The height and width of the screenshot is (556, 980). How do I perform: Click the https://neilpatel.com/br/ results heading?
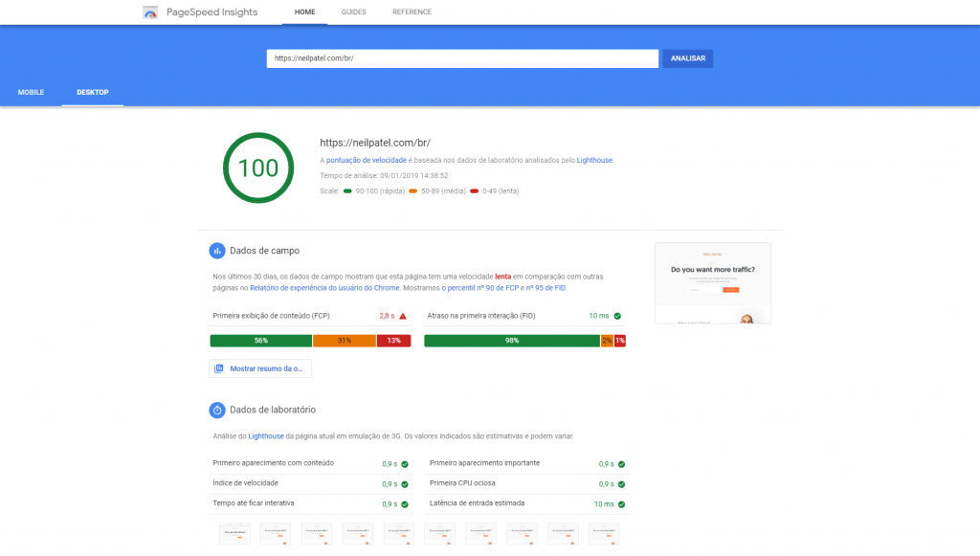(375, 143)
